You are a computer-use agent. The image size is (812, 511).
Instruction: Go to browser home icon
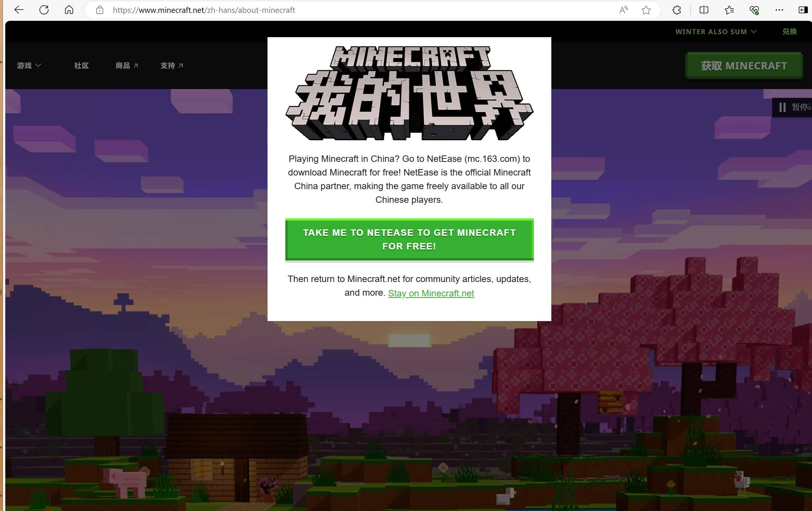(69, 10)
